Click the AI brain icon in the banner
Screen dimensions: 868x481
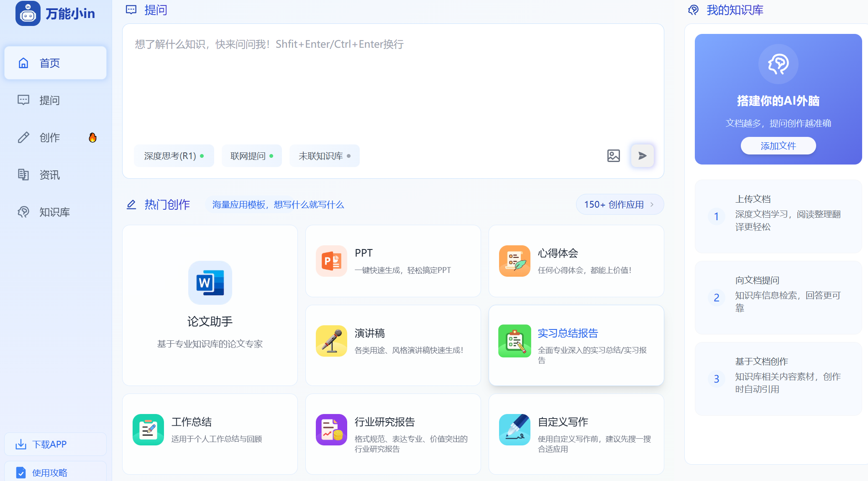click(778, 64)
